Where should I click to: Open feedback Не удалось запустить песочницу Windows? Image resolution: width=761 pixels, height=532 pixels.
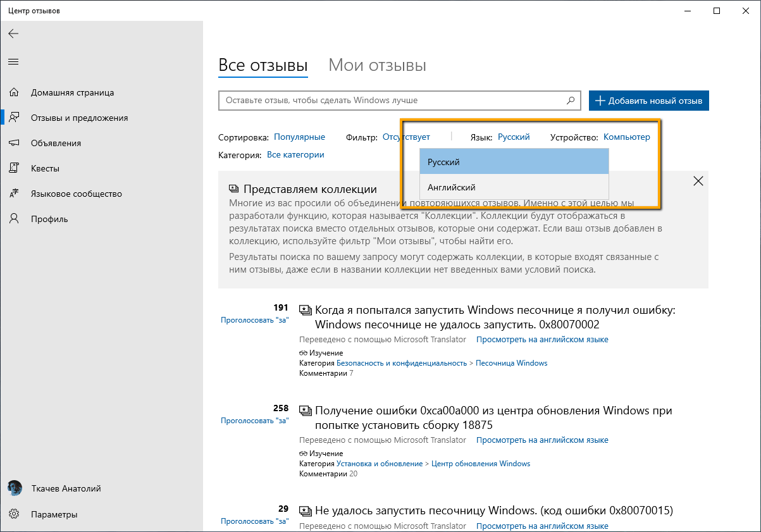(x=494, y=510)
